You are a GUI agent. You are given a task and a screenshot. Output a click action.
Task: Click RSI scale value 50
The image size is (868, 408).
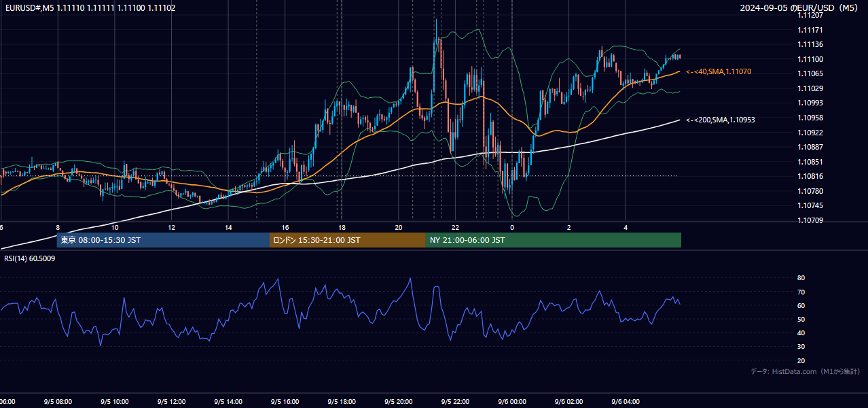[801, 319]
